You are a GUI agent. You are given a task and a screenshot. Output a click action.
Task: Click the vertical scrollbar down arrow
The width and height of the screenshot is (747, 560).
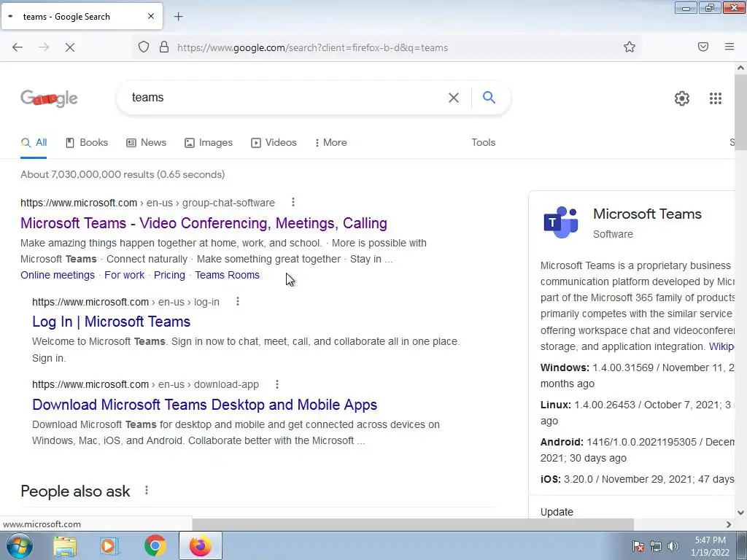[x=741, y=513]
